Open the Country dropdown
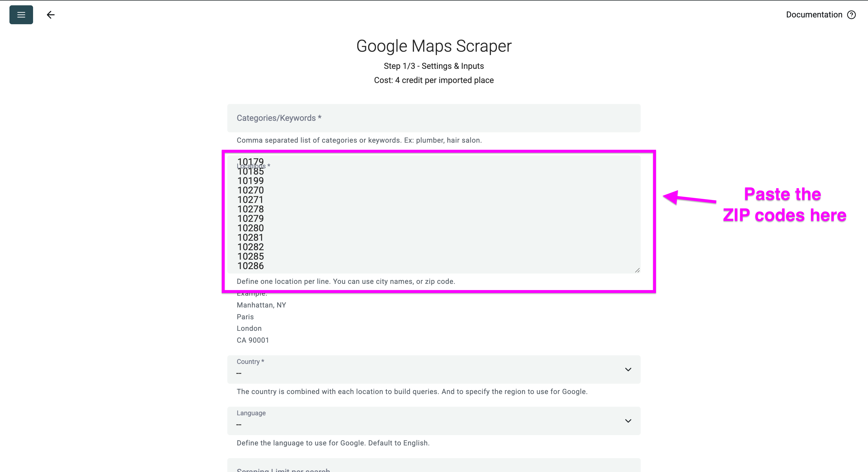 click(434, 369)
